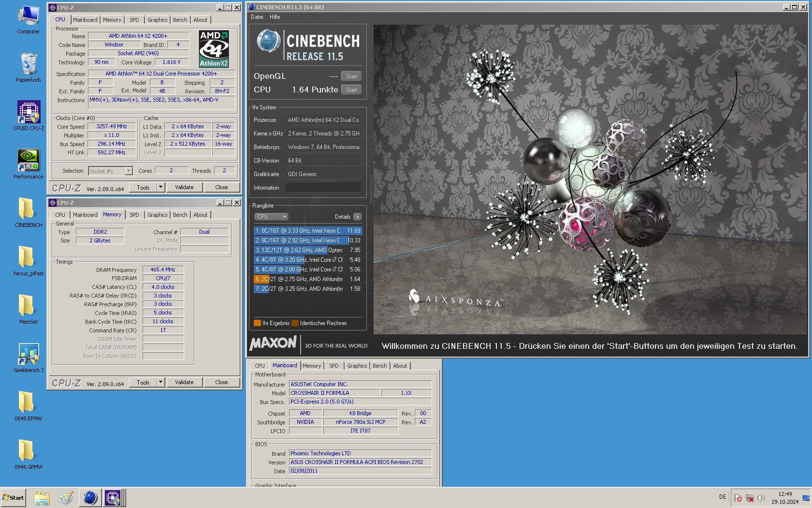The image size is (812, 508).
Task: Select ranking row 7 AMD Athlon 1.58
Action: pyautogui.click(x=308, y=289)
